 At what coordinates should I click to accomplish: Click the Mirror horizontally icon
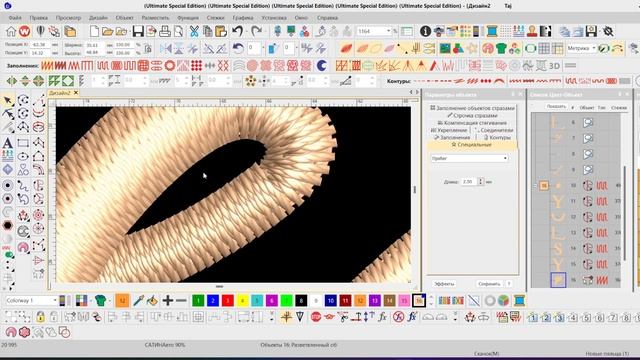click(x=166, y=49)
